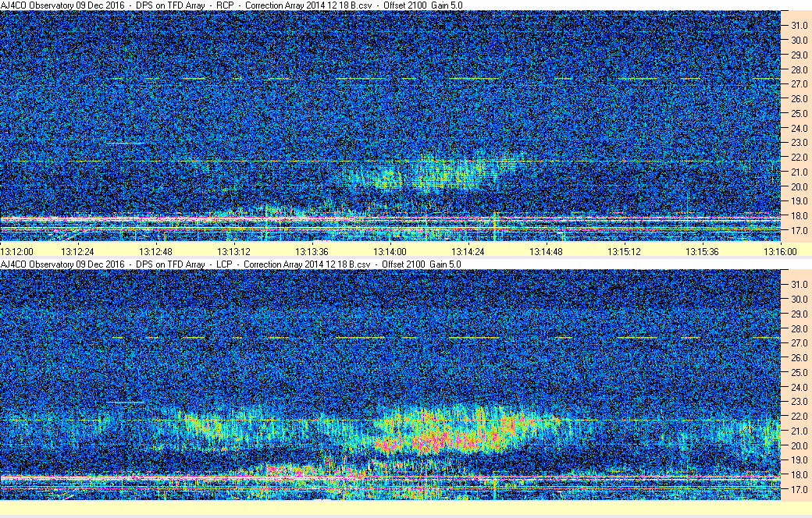The image size is (812, 518).
Task: Click the 13:12:24 time axis label
Action: [77, 252]
